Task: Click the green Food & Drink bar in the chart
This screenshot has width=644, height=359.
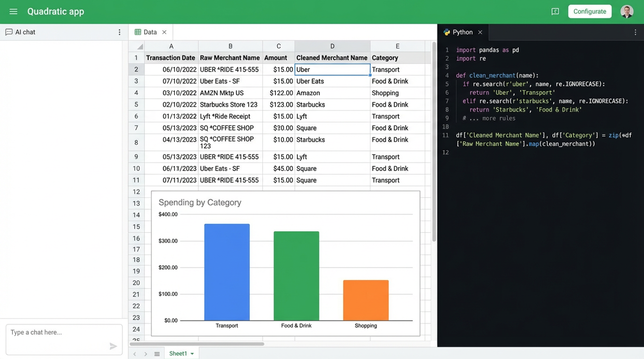Action: [296, 276]
